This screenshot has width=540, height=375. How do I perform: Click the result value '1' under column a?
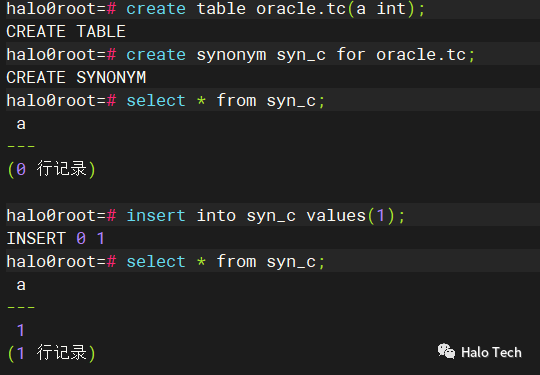[x=21, y=330]
